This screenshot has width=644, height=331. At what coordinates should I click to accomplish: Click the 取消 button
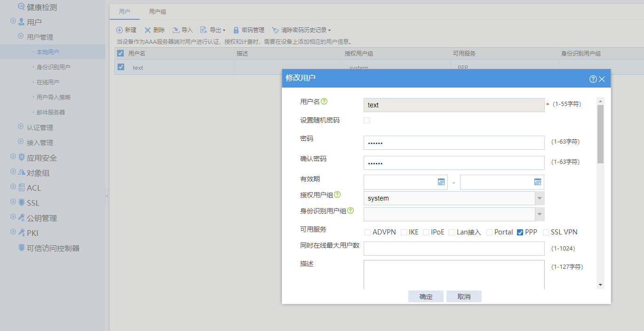464,297
